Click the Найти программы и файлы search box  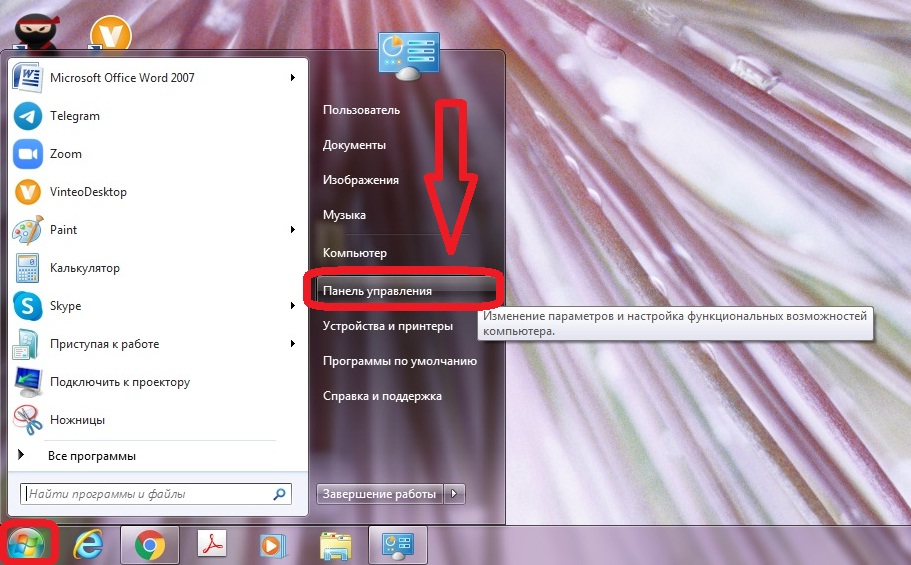click(146, 494)
